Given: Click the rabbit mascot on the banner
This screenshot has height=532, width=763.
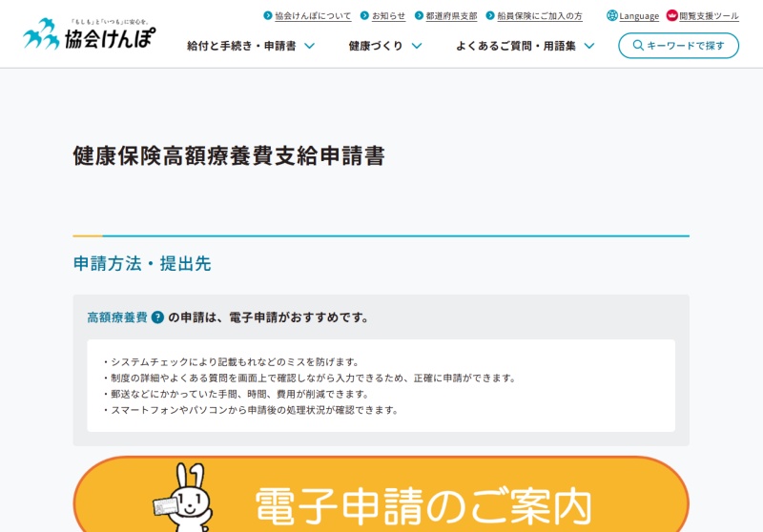Looking at the screenshot, I should (x=185, y=498).
